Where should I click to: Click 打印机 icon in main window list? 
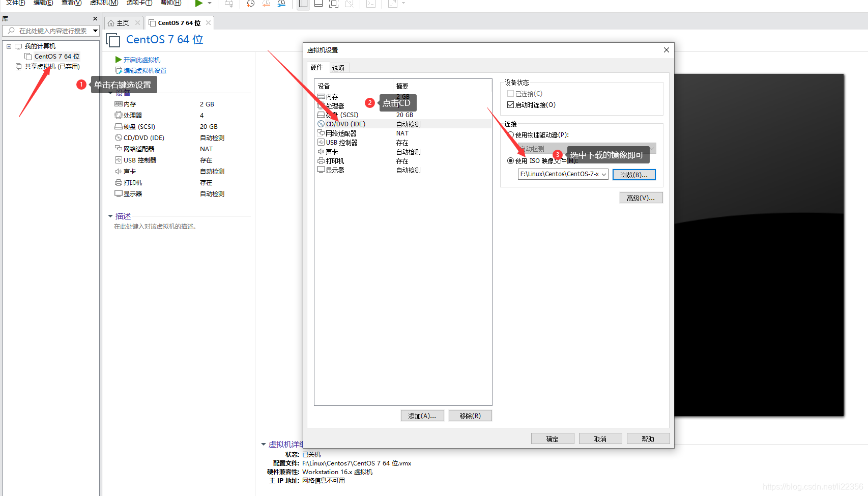click(119, 182)
